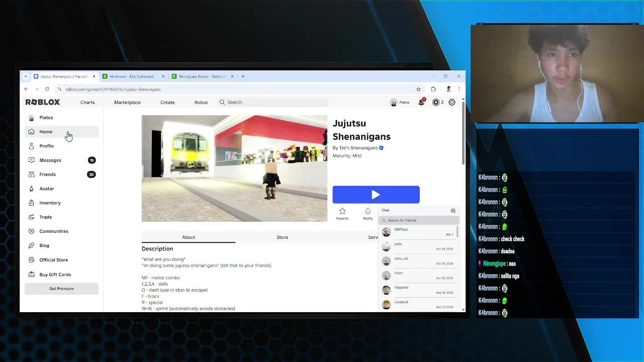Image resolution: width=644 pixels, height=362 pixels.
Task: Click the game preview thumbnail image
Action: 234,168
